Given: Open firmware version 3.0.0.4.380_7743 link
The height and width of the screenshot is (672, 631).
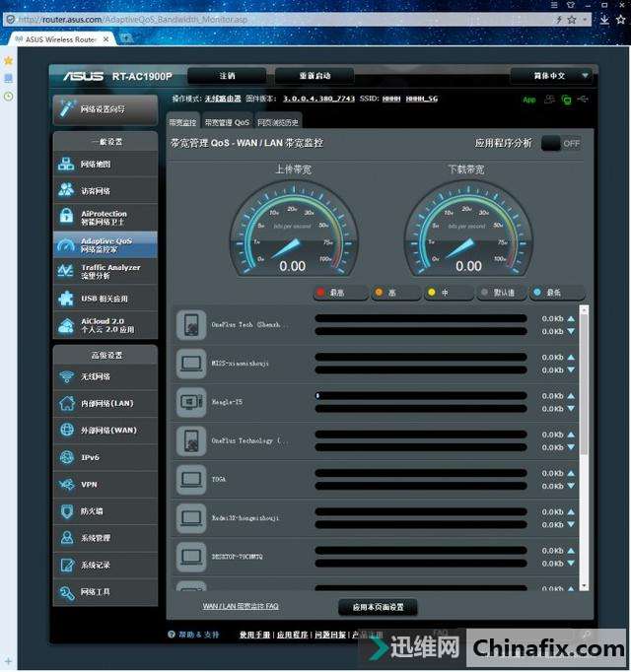Looking at the screenshot, I should coord(318,99).
